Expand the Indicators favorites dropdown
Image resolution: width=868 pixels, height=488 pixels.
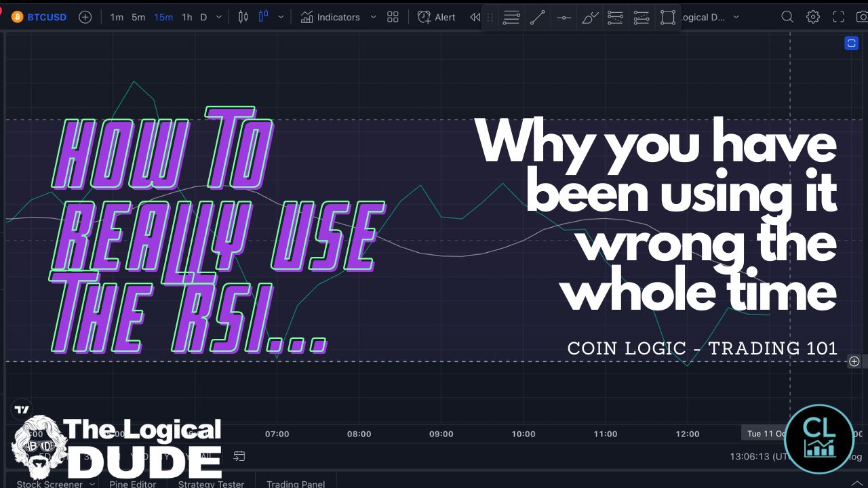[373, 17]
